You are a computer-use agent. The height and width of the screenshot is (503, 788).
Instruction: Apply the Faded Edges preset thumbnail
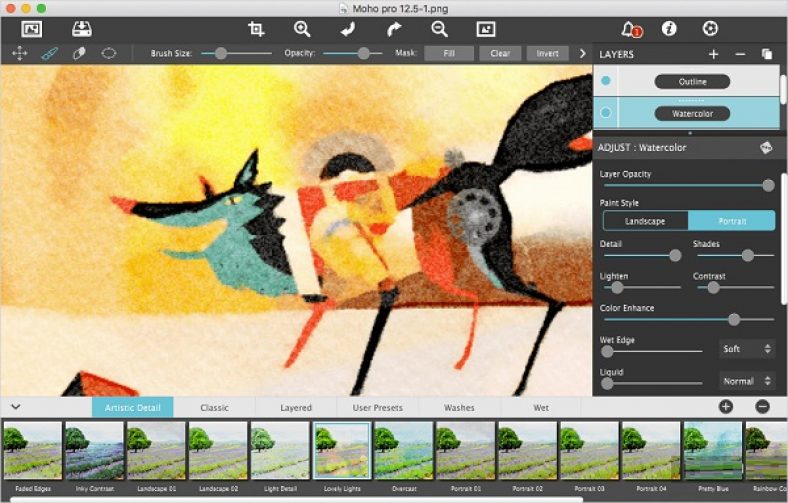coord(33,450)
